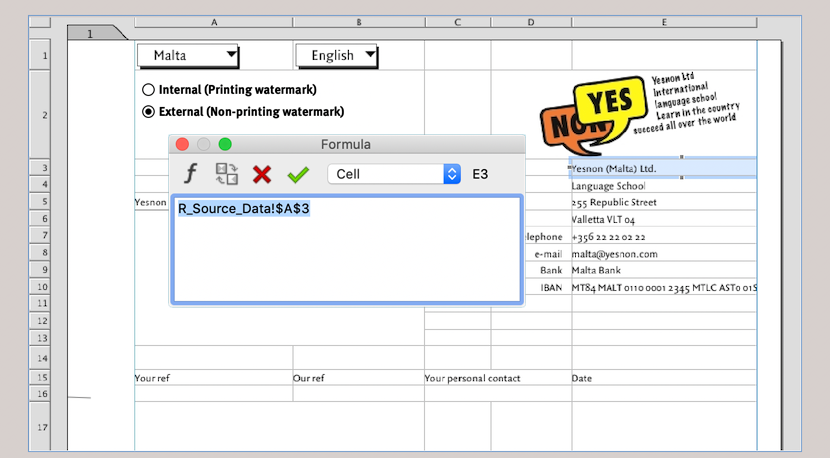Select column E header

point(663,21)
